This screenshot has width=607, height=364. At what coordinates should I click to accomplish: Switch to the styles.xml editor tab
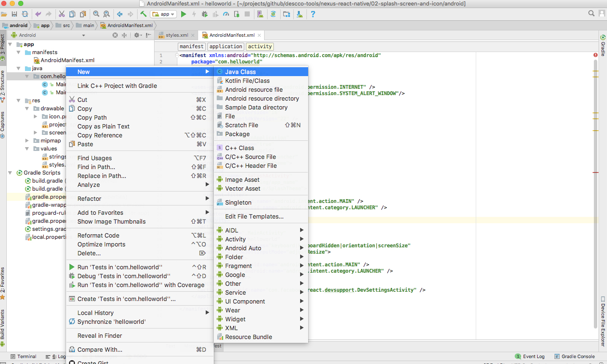(177, 35)
